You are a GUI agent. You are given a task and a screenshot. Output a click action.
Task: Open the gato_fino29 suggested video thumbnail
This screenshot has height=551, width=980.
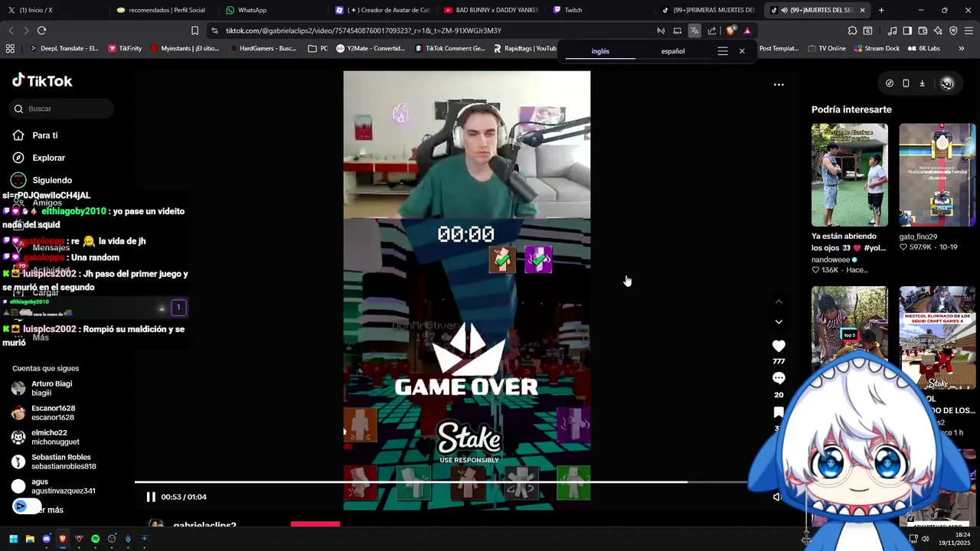point(937,174)
